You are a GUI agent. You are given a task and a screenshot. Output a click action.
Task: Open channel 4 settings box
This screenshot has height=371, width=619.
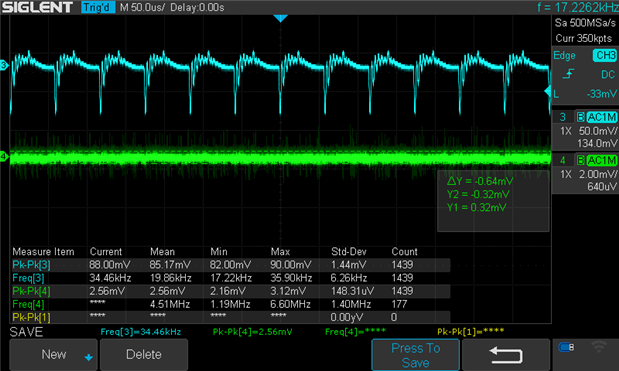(585, 174)
